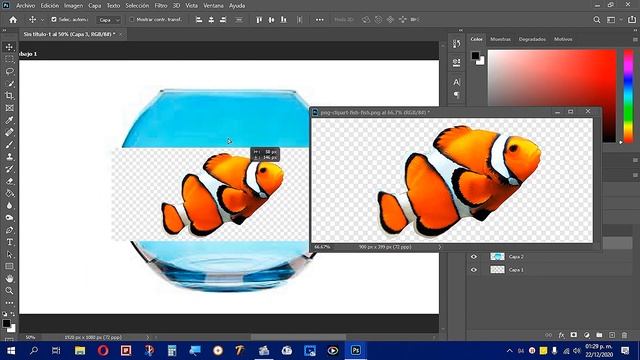Open the Capa auto-select dropdown
The width and height of the screenshot is (640, 360).
coord(109,20)
